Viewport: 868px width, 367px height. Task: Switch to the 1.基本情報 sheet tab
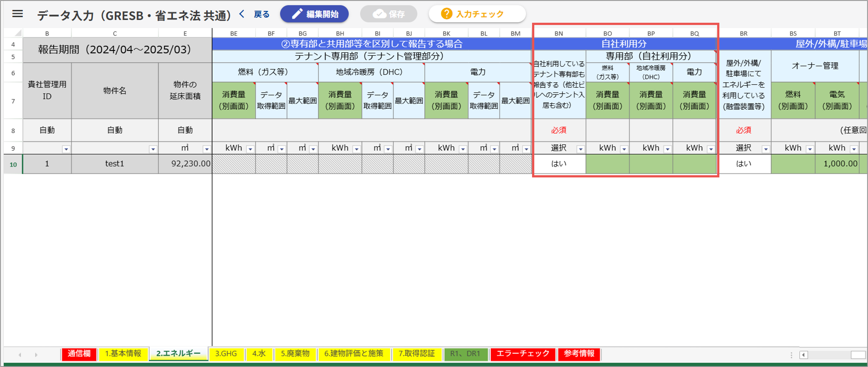click(x=123, y=354)
